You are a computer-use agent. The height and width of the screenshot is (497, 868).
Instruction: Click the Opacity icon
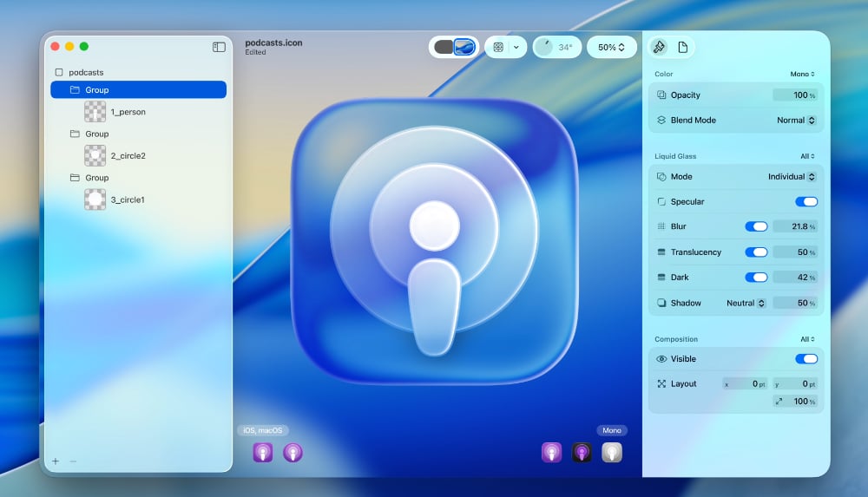661,95
